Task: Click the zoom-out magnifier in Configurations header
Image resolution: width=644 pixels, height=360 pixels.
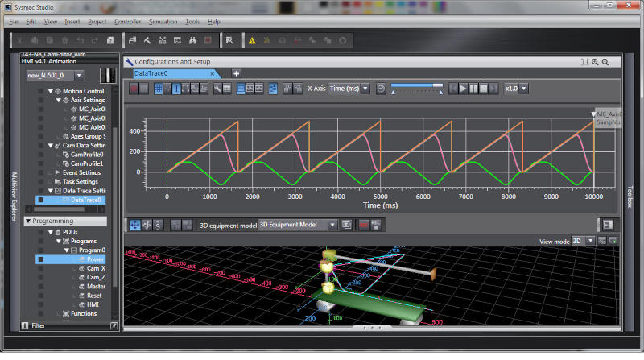Action: 605,62
